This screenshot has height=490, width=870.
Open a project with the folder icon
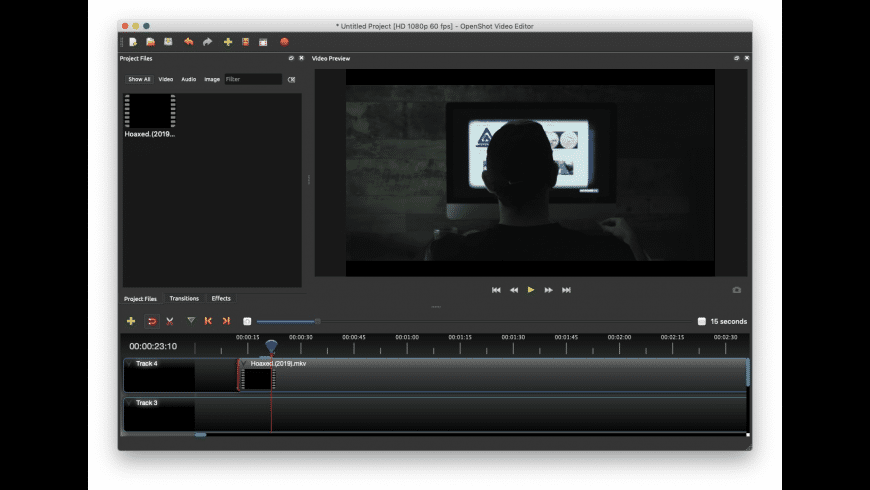tap(150, 42)
